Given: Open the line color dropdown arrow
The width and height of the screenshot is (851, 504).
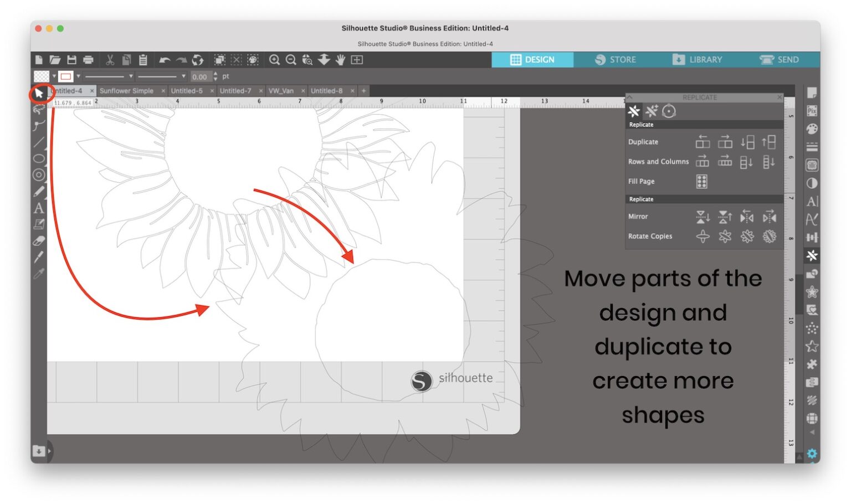Looking at the screenshot, I should 78,76.
